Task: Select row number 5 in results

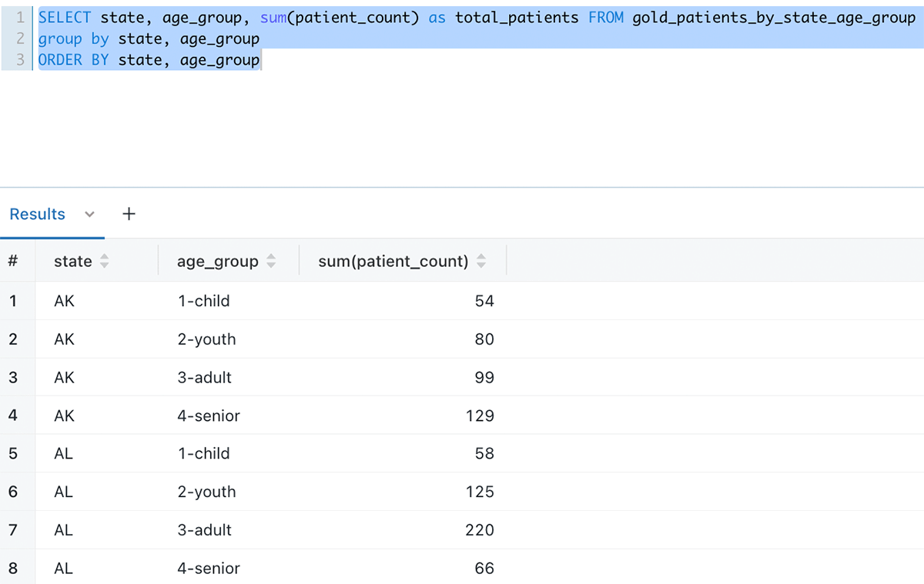Action: tap(12, 453)
